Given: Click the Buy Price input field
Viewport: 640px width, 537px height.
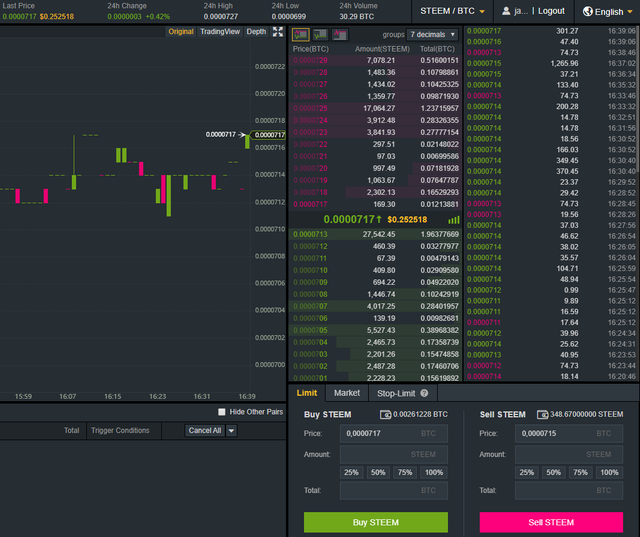Looking at the screenshot, I should [x=394, y=433].
